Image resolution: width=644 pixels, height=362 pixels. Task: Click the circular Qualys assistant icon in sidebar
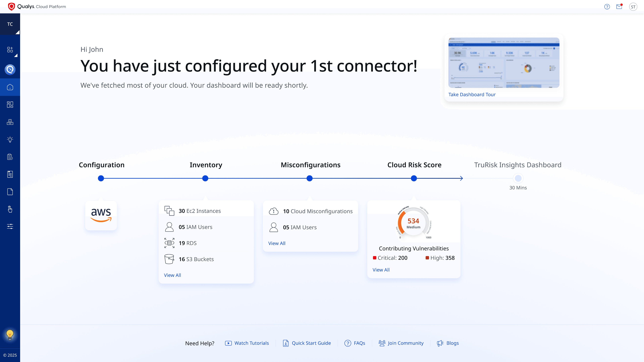click(10, 69)
